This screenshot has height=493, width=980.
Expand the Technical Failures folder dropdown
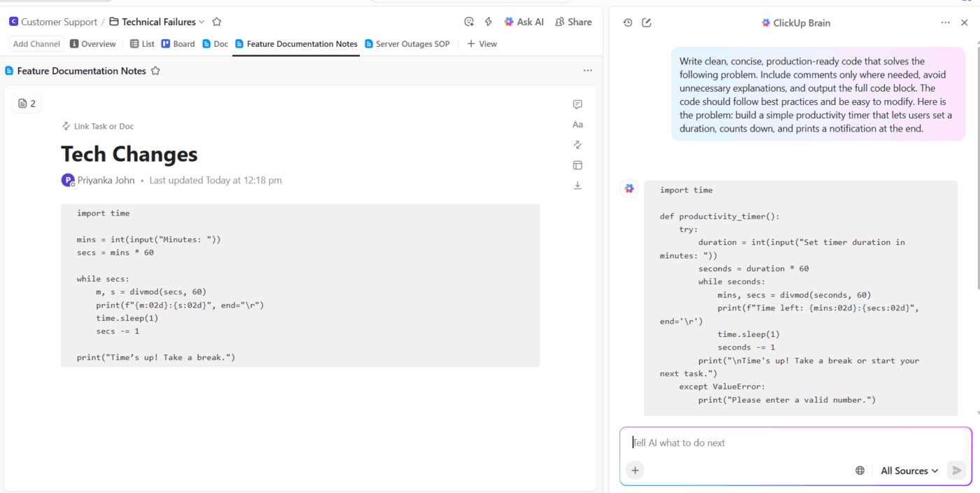(201, 22)
